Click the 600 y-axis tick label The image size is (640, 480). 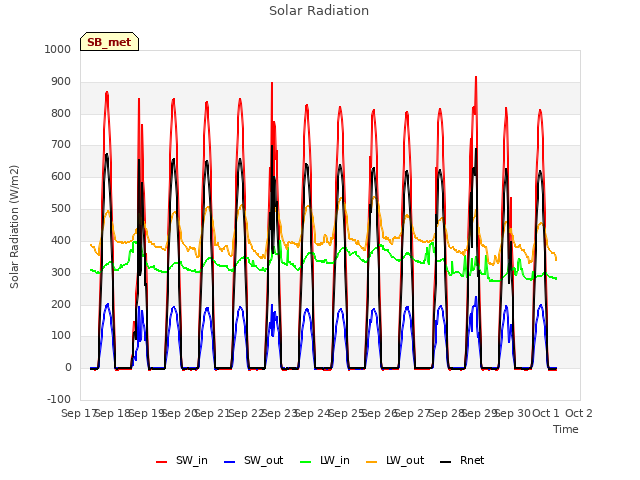pyautogui.click(x=61, y=177)
